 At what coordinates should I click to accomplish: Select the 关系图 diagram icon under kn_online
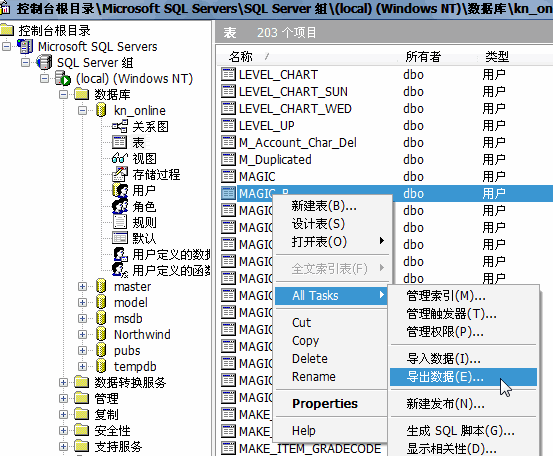click(120, 126)
